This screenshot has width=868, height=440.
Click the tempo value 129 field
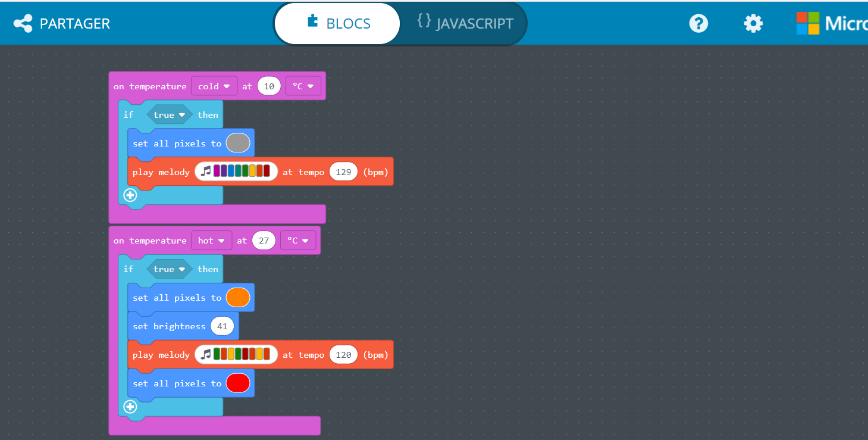coord(343,172)
